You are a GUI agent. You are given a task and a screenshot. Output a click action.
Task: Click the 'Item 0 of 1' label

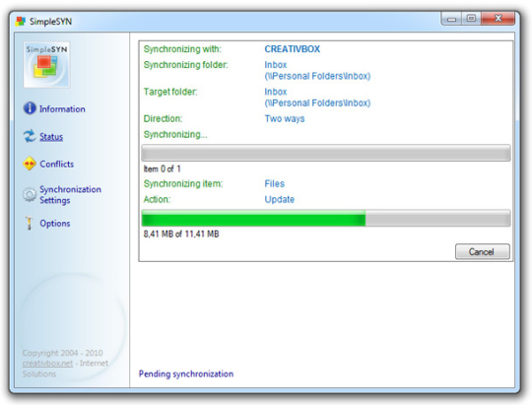pyautogui.click(x=162, y=169)
